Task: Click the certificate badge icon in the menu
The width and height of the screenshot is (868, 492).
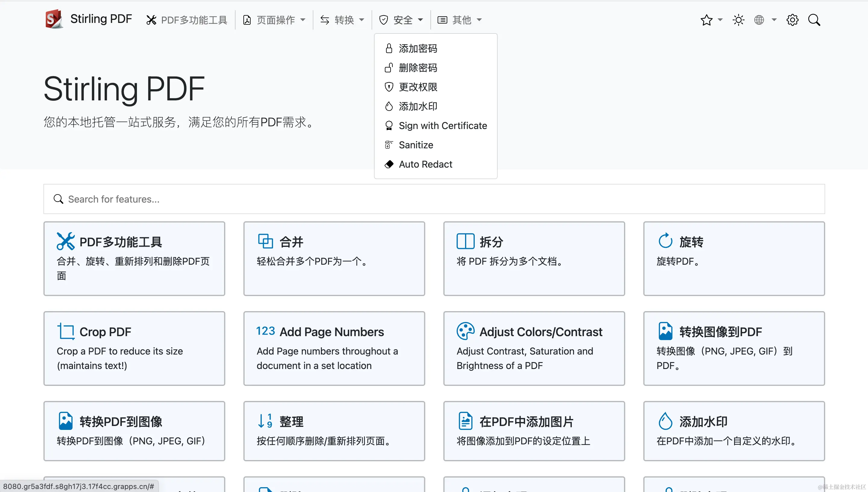Action: pos(389,125)
